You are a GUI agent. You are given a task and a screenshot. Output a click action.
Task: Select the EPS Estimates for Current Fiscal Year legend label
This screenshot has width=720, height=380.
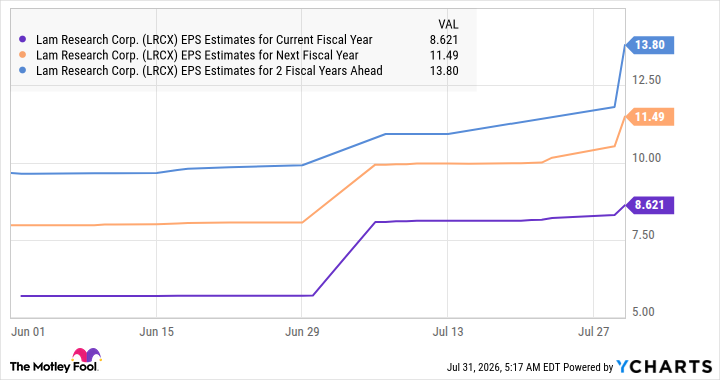(x=204, y=40)
